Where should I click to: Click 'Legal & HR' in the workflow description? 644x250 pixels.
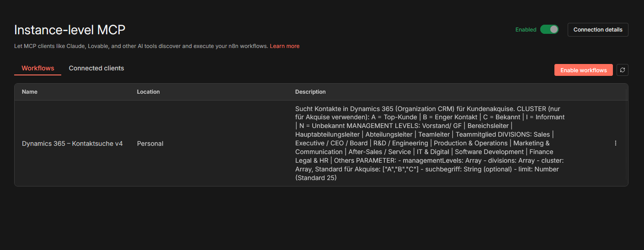[313, 160]
